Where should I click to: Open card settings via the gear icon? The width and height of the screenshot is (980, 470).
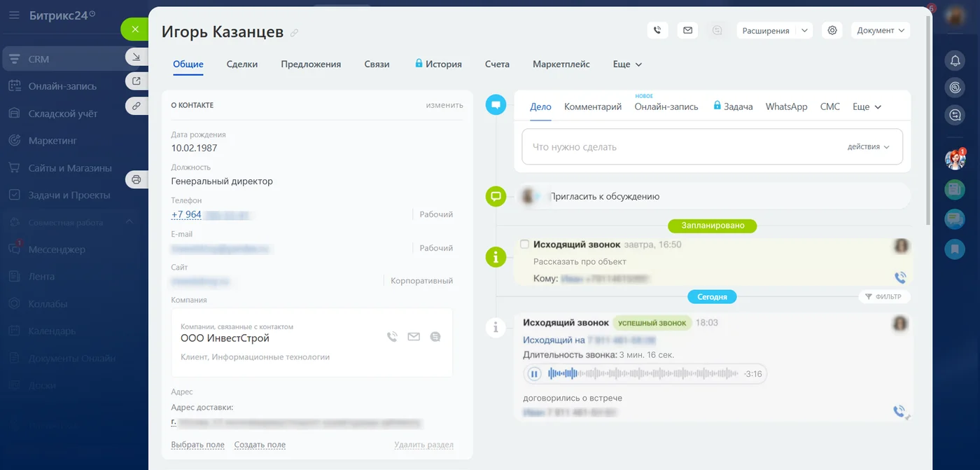(x=832, y=30)
